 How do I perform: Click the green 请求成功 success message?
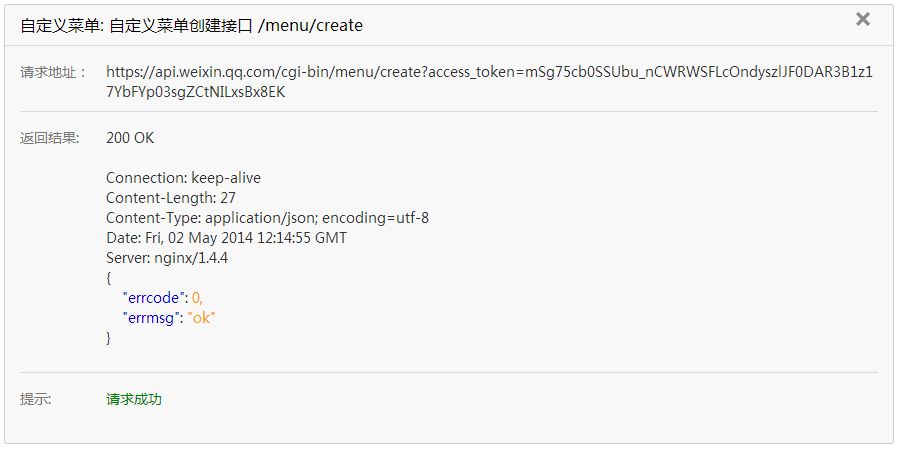point(134,400)
